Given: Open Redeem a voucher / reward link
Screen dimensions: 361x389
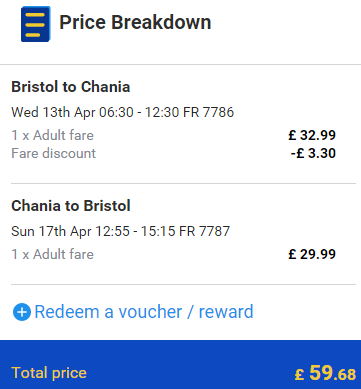Looking at the screenshot, I should pyautogui.click(x=144, y=312).
